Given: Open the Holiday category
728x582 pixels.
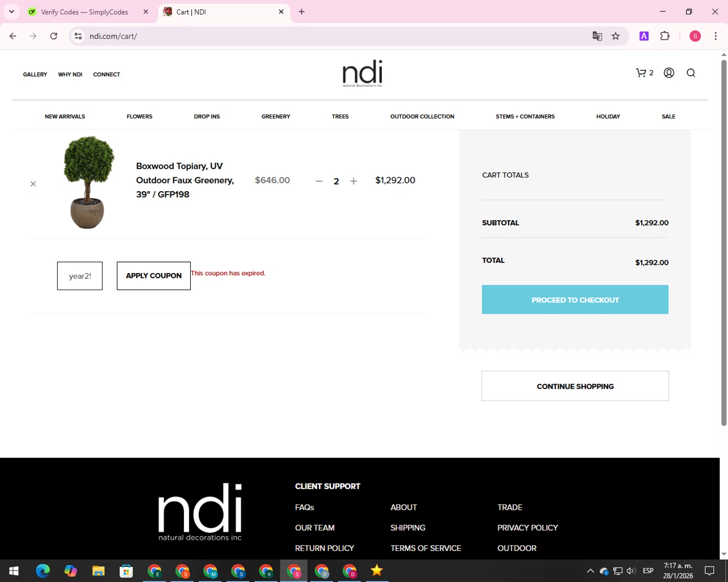Looking at the screenshot, I should [608, 116].
